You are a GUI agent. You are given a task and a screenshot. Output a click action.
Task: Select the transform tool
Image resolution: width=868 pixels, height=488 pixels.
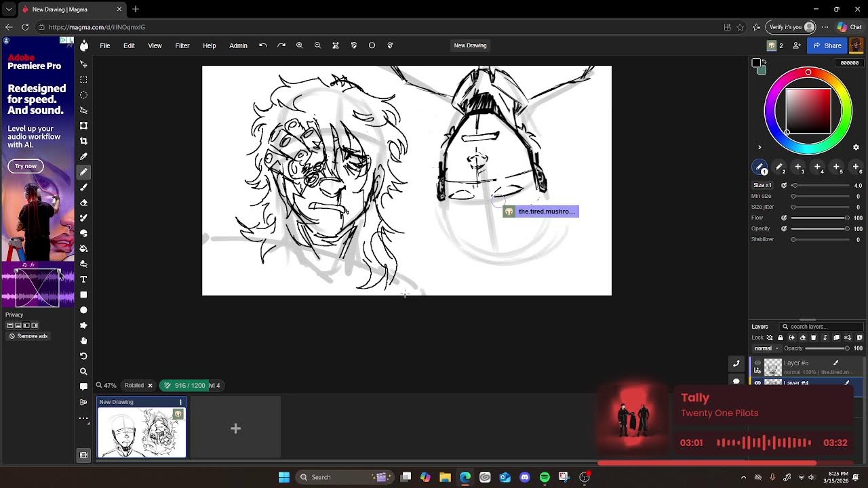[83, 125]
